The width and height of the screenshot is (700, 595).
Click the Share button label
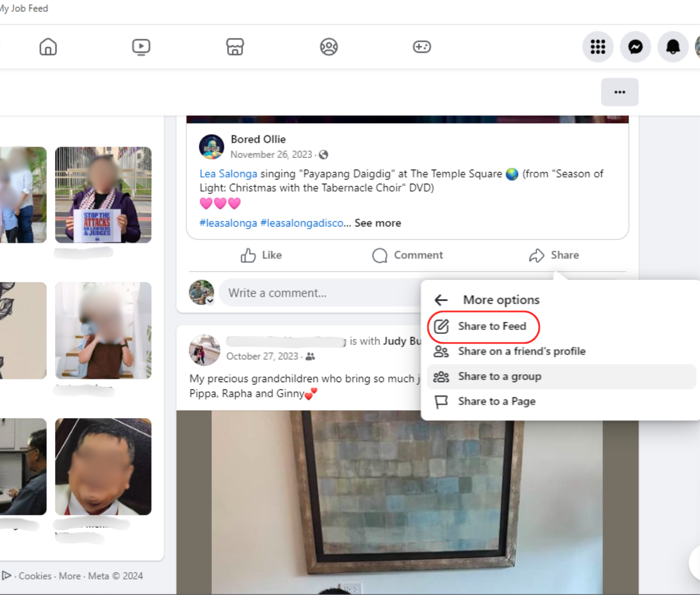[x=565, y=255]
